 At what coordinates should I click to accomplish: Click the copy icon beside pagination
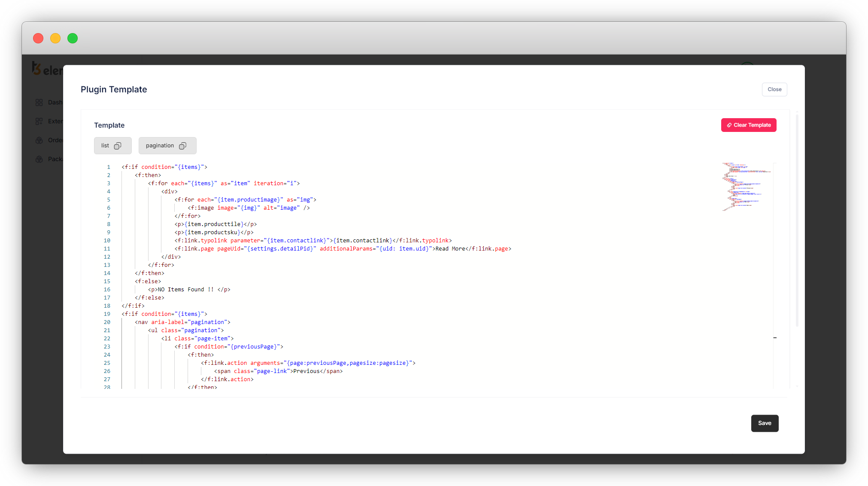[182, 146]
